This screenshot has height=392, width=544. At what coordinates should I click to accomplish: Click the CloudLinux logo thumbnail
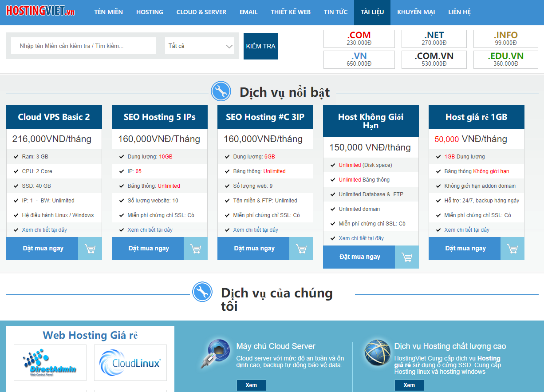click(x=130, y=363)
